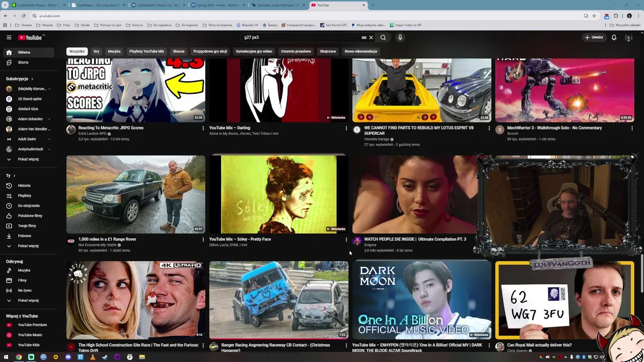Start voice search with microphone icon
Viewport: 644px width, 362px height.
click(400, 37)
